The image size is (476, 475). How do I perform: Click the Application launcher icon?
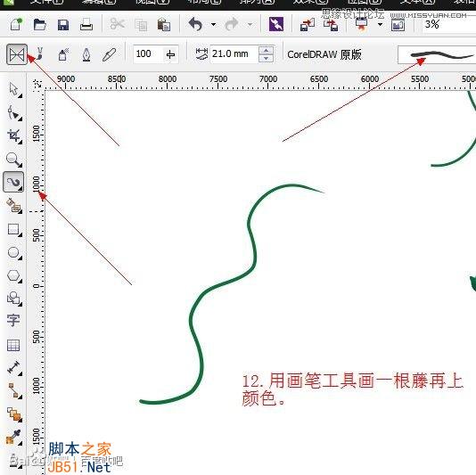[x=361, y=24]
